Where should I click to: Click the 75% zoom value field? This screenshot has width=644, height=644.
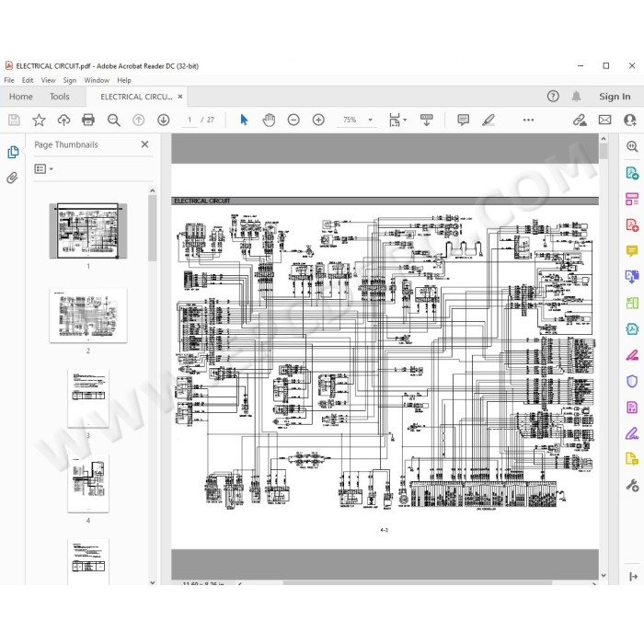tap(350, 120)
